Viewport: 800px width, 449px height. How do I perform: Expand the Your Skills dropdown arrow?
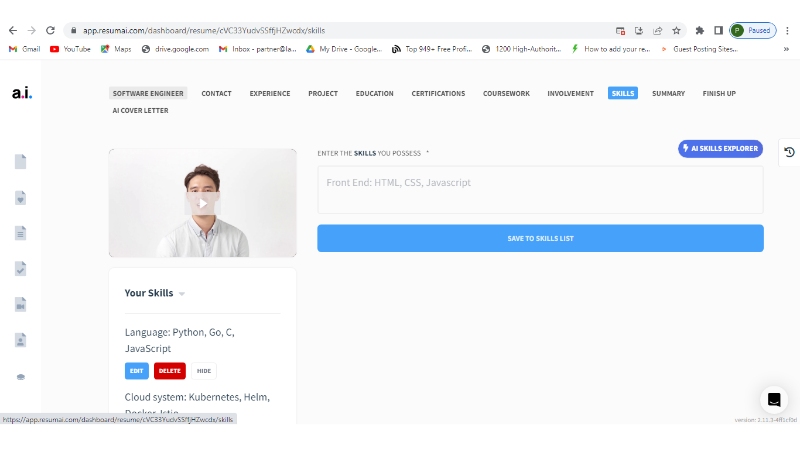(x=182, y=294)
